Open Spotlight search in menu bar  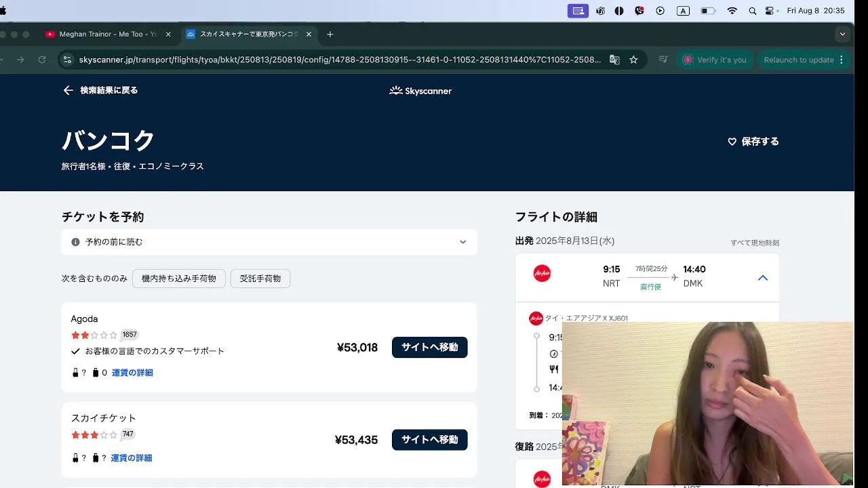[753, 11]
